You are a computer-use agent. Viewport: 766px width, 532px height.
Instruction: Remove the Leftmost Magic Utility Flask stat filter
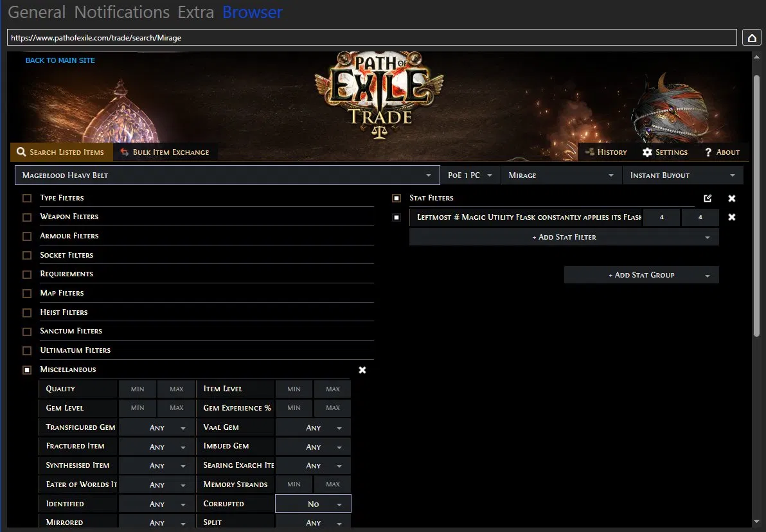click(x=732, y=217)
